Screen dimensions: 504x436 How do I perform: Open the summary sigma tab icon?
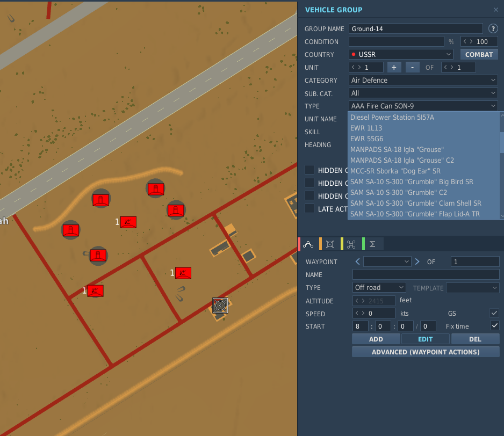pyautogui.click(x=372, y=244)
